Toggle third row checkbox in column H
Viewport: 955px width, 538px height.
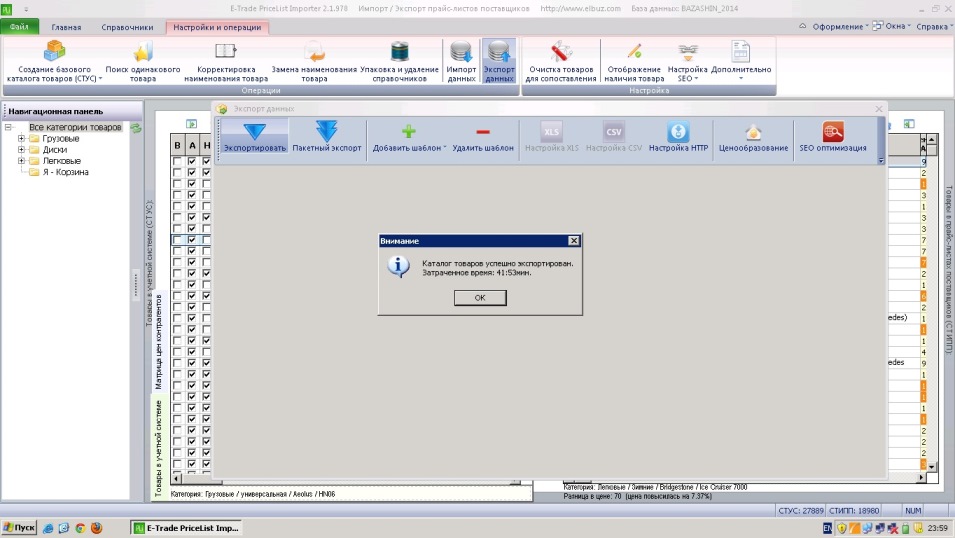pyautogui.click(x=206, y=183)
